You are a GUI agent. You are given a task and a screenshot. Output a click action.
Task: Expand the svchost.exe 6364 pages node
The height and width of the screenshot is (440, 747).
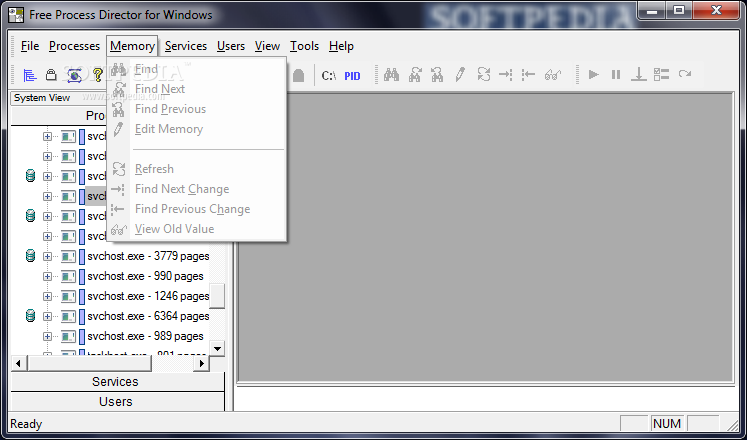coord(47,316)
